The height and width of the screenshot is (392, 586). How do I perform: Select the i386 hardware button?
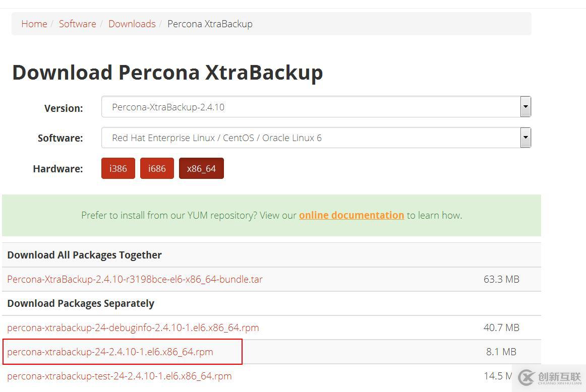(x=118, y=168)
